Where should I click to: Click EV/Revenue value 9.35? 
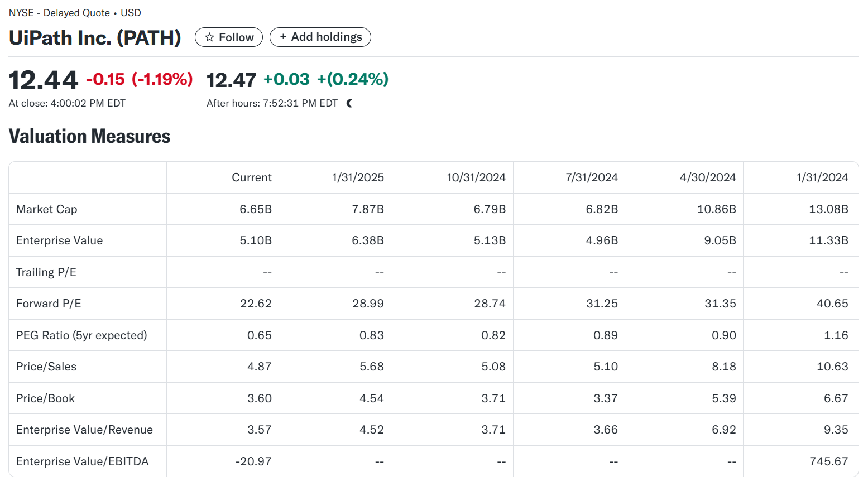(x=836, y=430)
